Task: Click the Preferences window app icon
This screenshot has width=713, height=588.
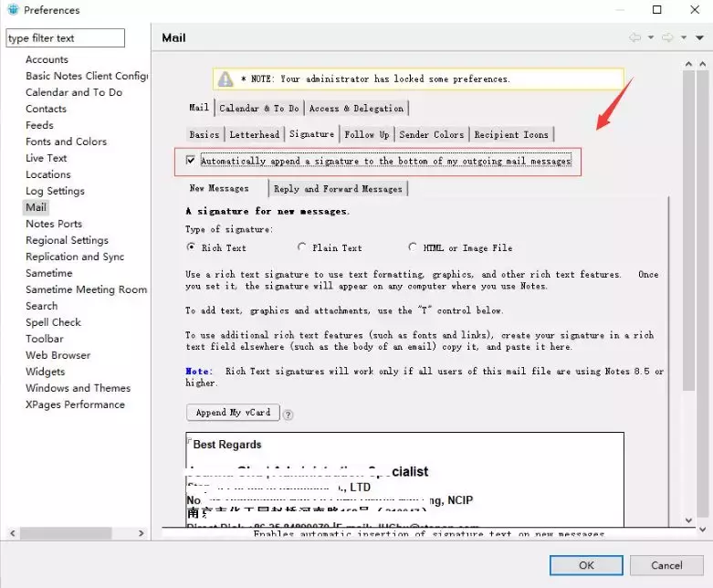Action: pyautogui.click(x=13, y=9)
